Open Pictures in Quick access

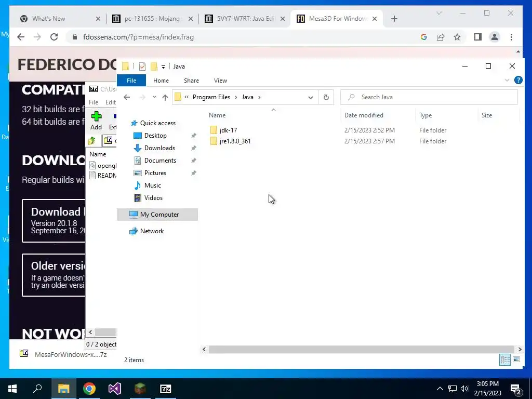pos(155,173)
